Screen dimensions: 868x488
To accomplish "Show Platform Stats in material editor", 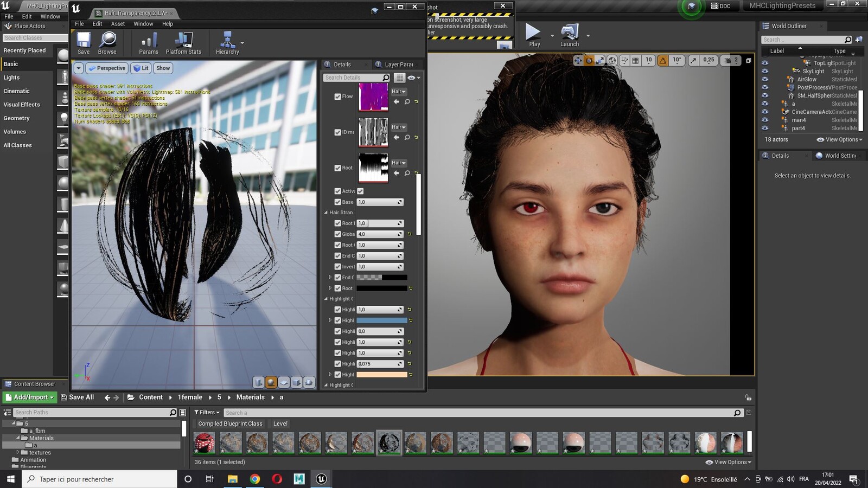I will tap(183, 43).
